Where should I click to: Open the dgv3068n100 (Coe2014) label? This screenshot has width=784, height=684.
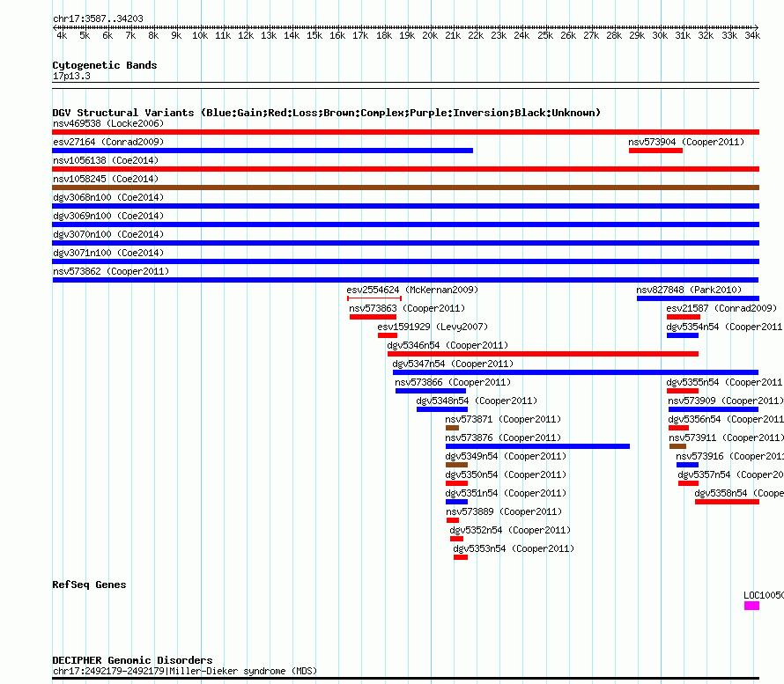point(108,197)
